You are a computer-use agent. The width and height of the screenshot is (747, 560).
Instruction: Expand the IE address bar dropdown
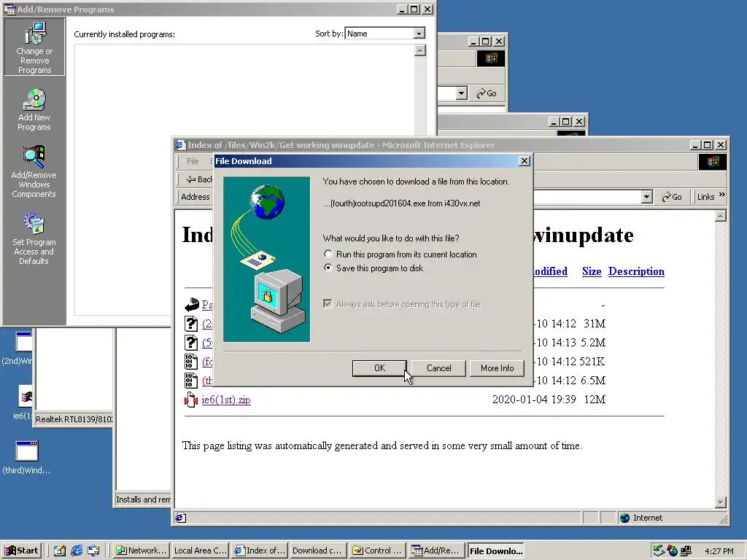tap(646, 197)
